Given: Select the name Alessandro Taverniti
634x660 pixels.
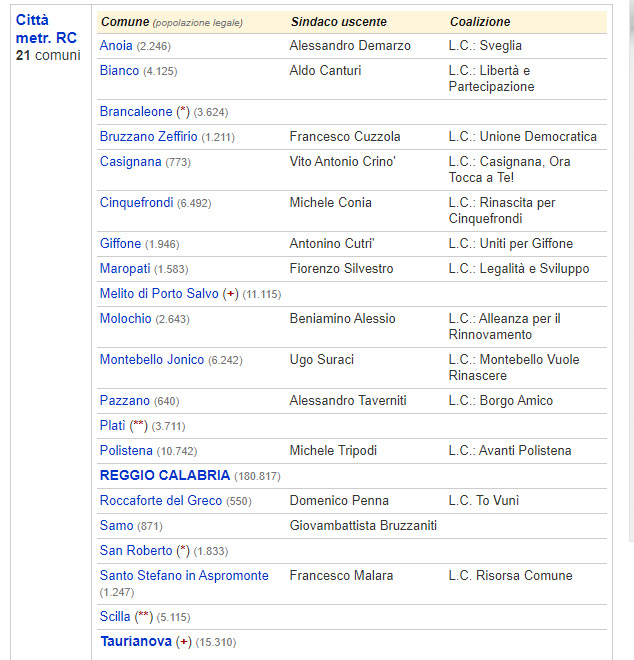Looking at the screenshot, I should (x=348, y=400).
